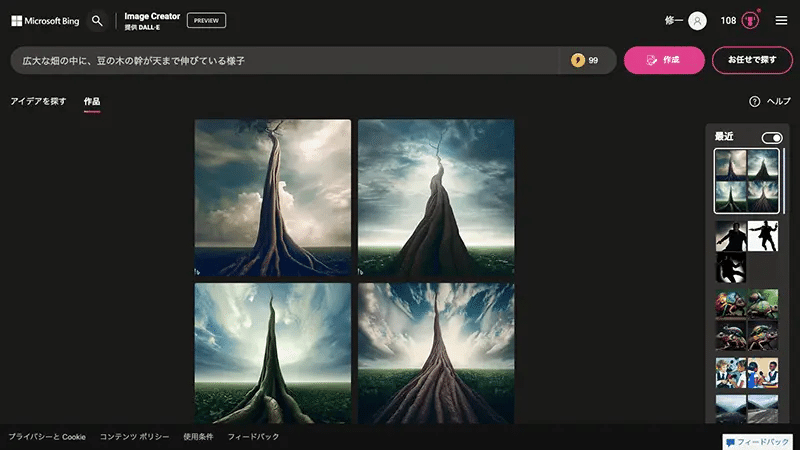Select the 作品 tab
The height and width of the screenshot is (450, 800).
92,102
